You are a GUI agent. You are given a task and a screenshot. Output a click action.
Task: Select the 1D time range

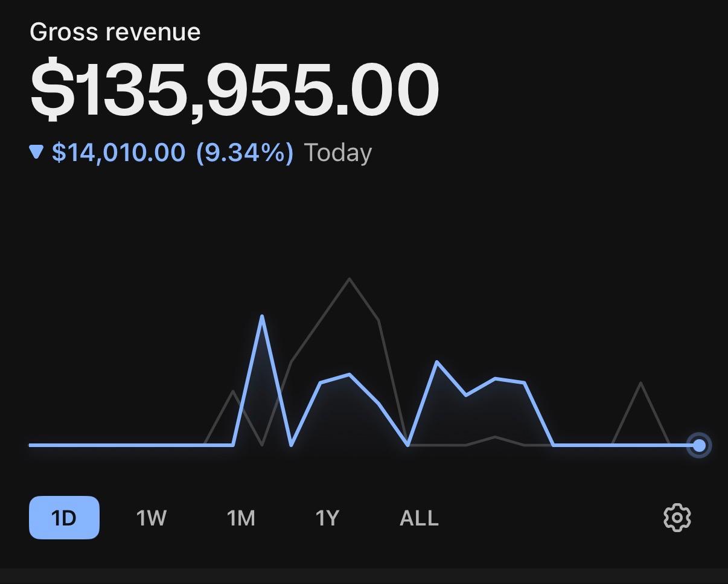[x=64, y=518]
